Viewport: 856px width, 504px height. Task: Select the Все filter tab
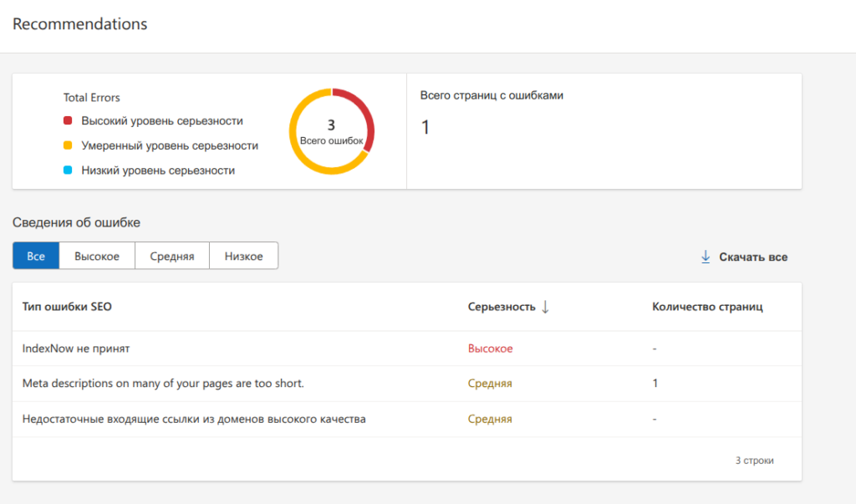[x=36, y=257]
